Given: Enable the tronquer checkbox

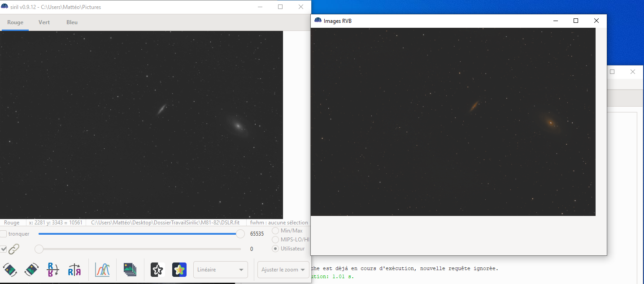Looking at the screenshot, I should (x=3, y=234).
